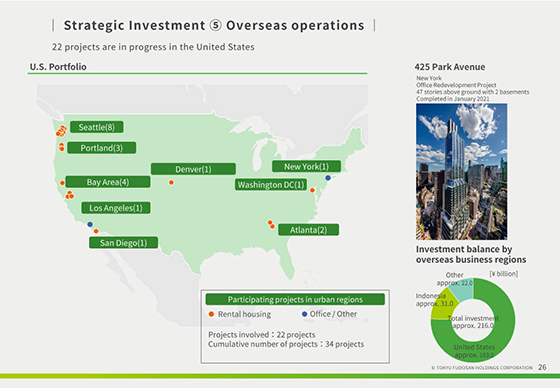
Task: Select the Washington DC(1) label
Action: tap(271, 185)
